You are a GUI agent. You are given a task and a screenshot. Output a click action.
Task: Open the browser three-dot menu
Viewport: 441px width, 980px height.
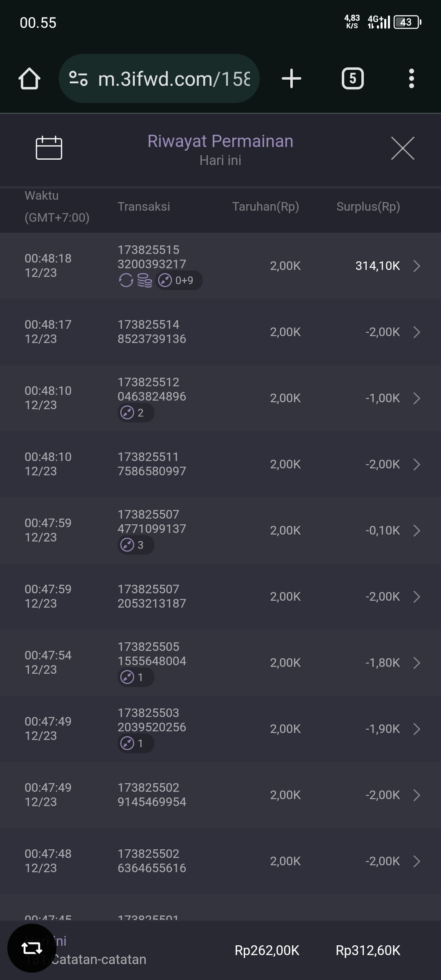coord(411,78)
